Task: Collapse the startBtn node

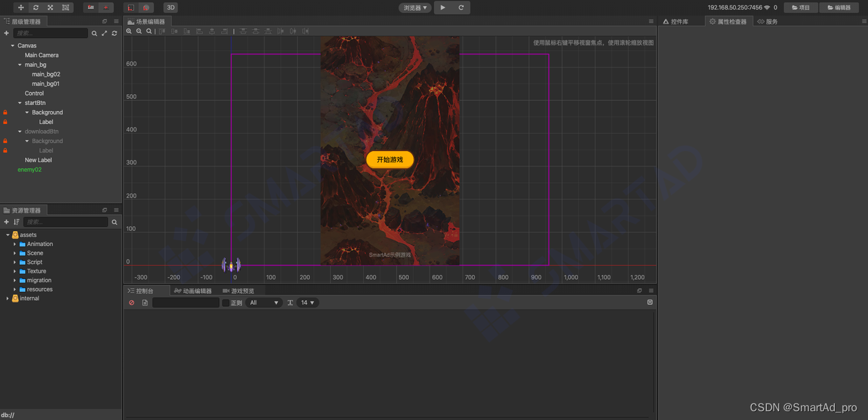Action: tap(20, 103)
